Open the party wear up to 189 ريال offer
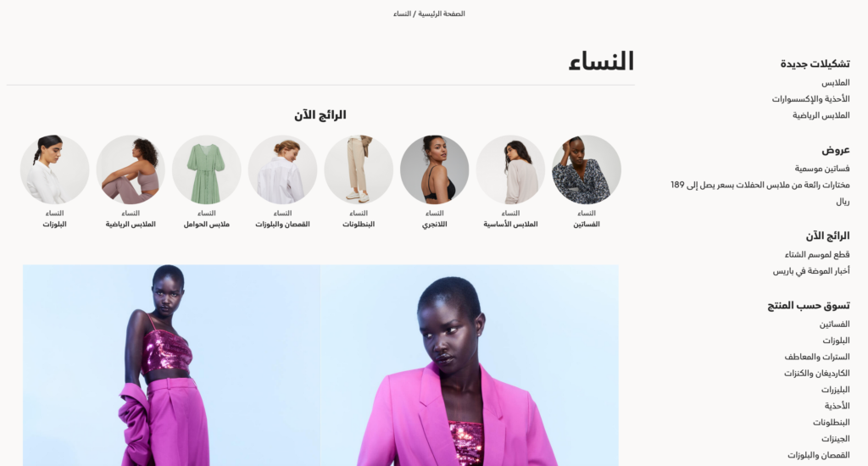This screenshot has height=466, width=868. [x=760, y=192]
